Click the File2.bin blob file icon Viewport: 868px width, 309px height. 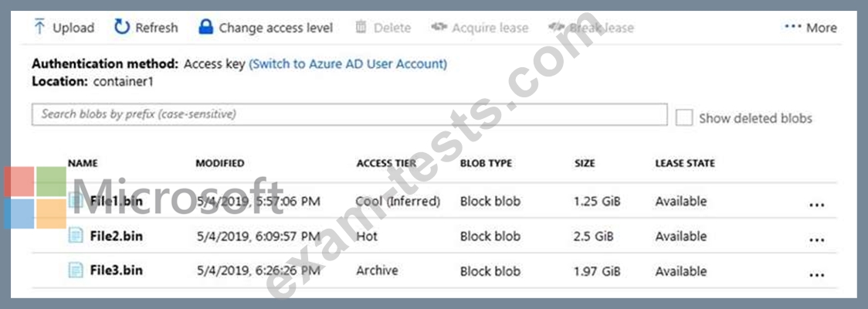point(75,236)
